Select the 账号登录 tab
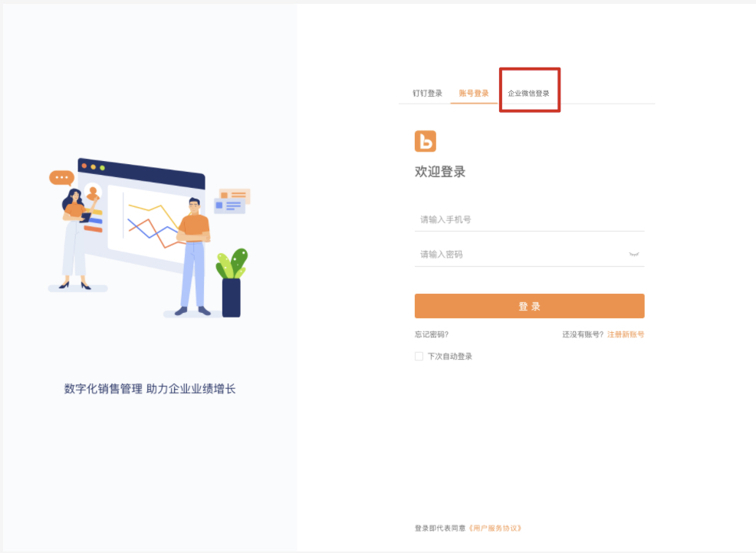This screenshot has height=553, width=756. 474,94
